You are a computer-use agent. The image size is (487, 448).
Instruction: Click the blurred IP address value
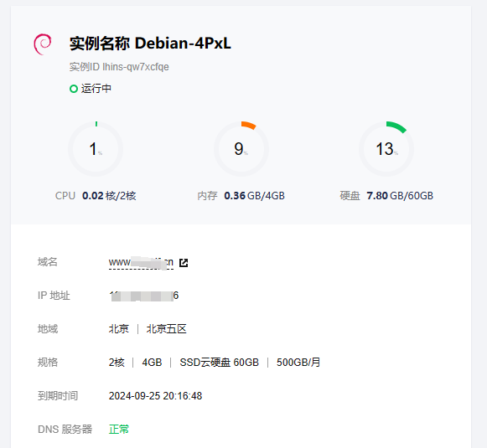[144, 296]
